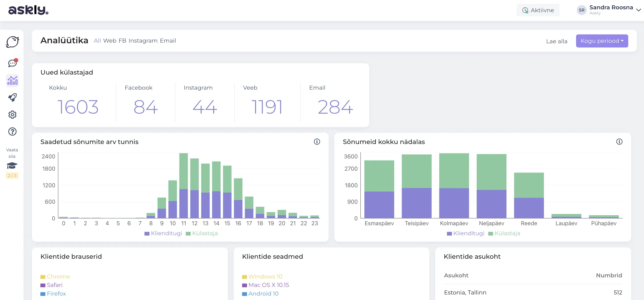Open the analytics chart sidebar icon

[12, 81]
